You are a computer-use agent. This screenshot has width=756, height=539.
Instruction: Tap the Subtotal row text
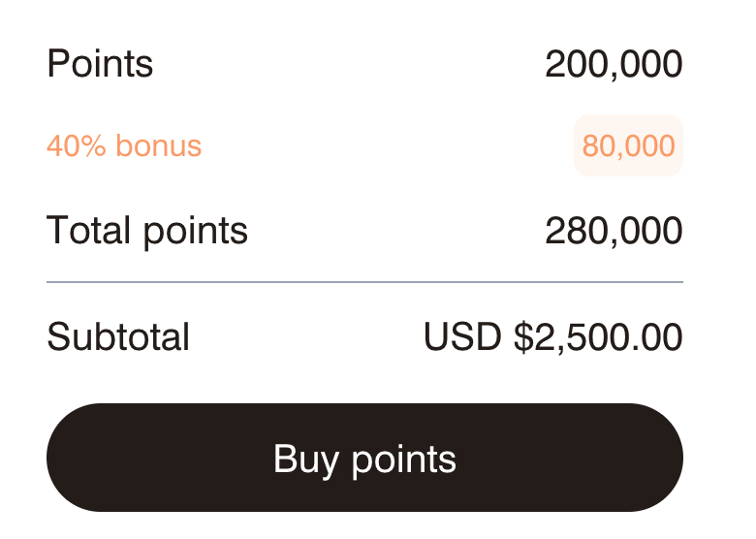click(118, 337)
